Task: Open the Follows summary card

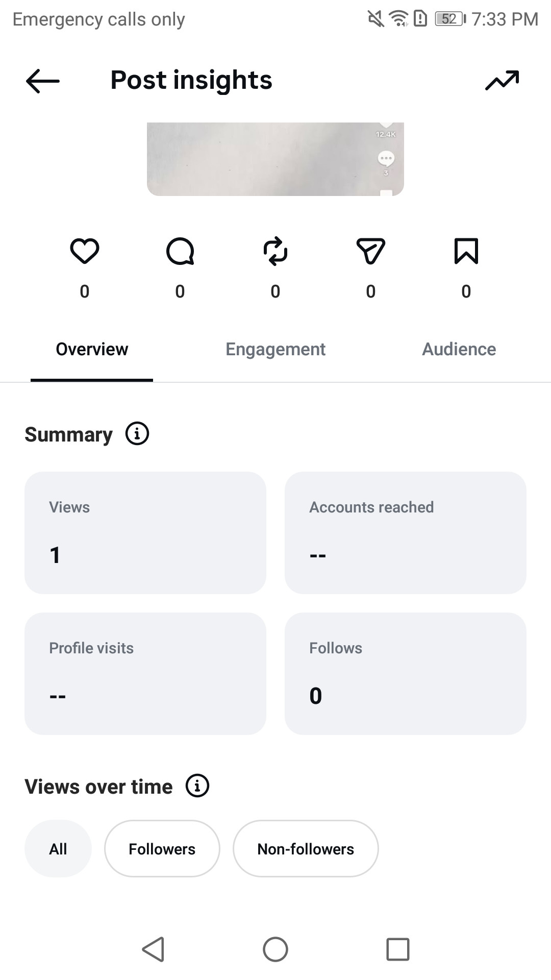Action: pos(406,674)
